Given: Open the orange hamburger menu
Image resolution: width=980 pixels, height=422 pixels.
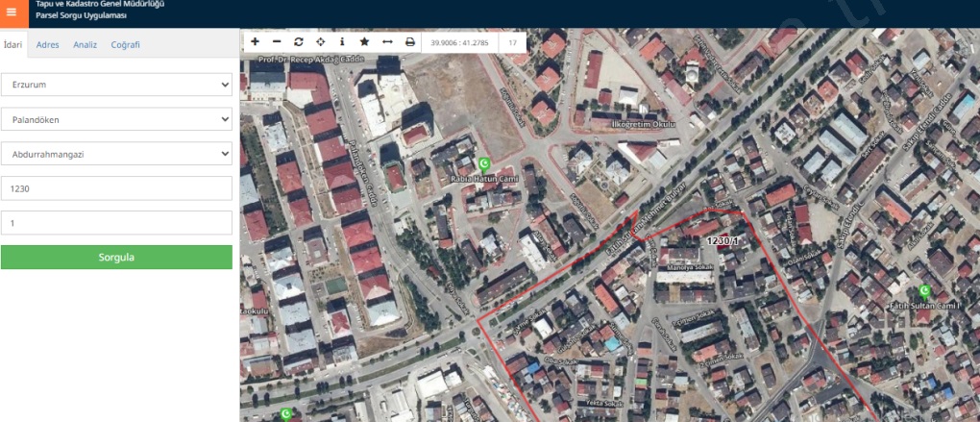Looking at the screenshot, I should point(12,12).
